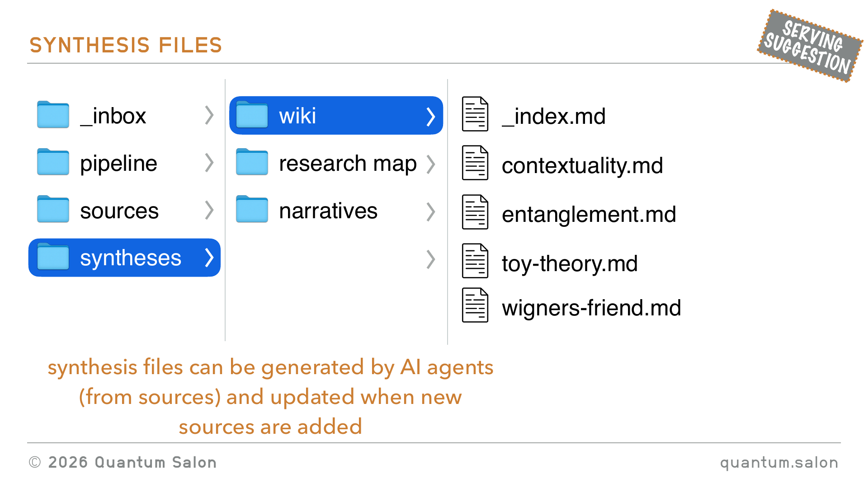Open the _index.md document icon
Viewport: 868px width, 488px height.
click(475, 114)
